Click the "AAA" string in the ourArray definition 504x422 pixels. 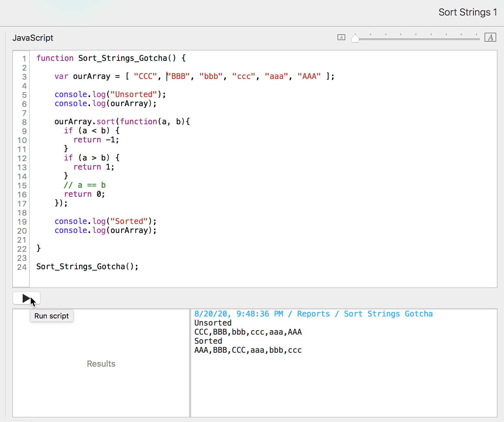309,76
